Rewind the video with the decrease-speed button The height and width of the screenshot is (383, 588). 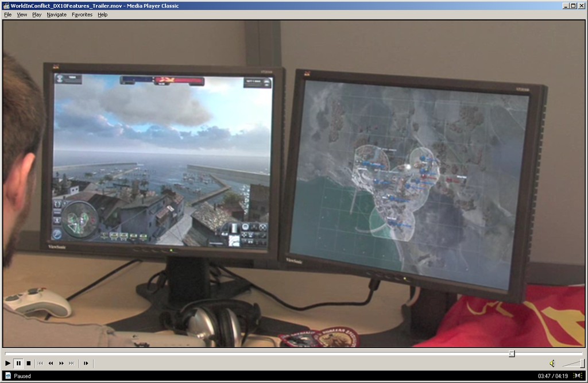pyautogui.click(x=51, y=363)
